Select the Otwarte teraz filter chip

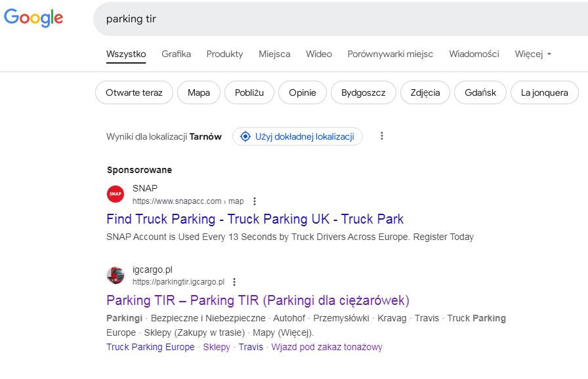tap(134, 92)
